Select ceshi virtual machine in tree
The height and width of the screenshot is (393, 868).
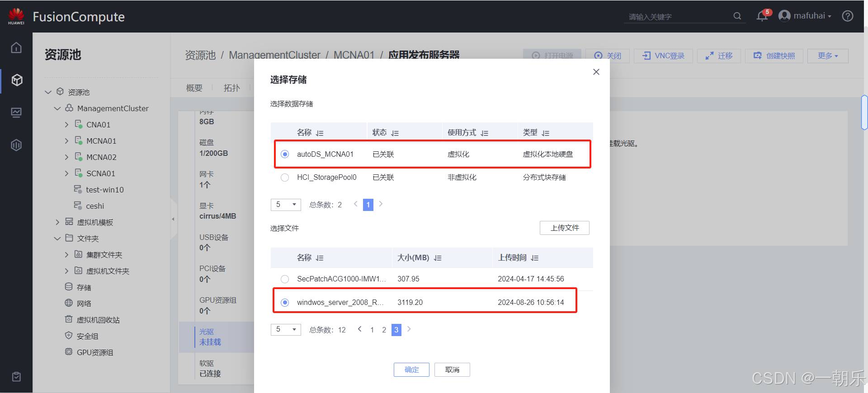pos(94,206)
